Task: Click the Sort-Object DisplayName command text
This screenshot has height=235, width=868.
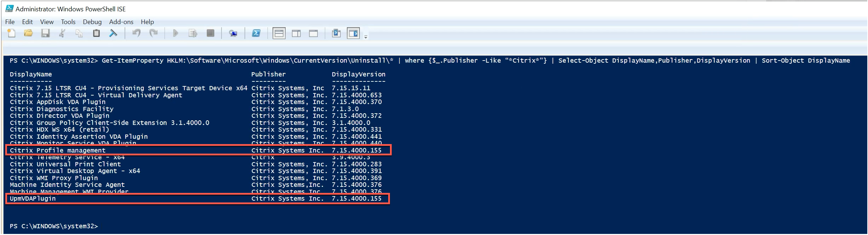Action: (806, 61)
